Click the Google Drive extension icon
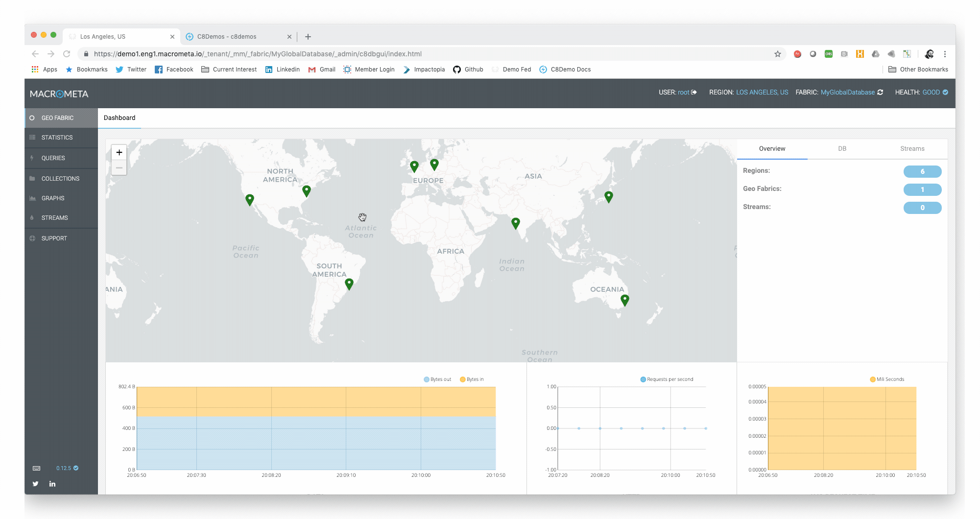 pos(876,54)
